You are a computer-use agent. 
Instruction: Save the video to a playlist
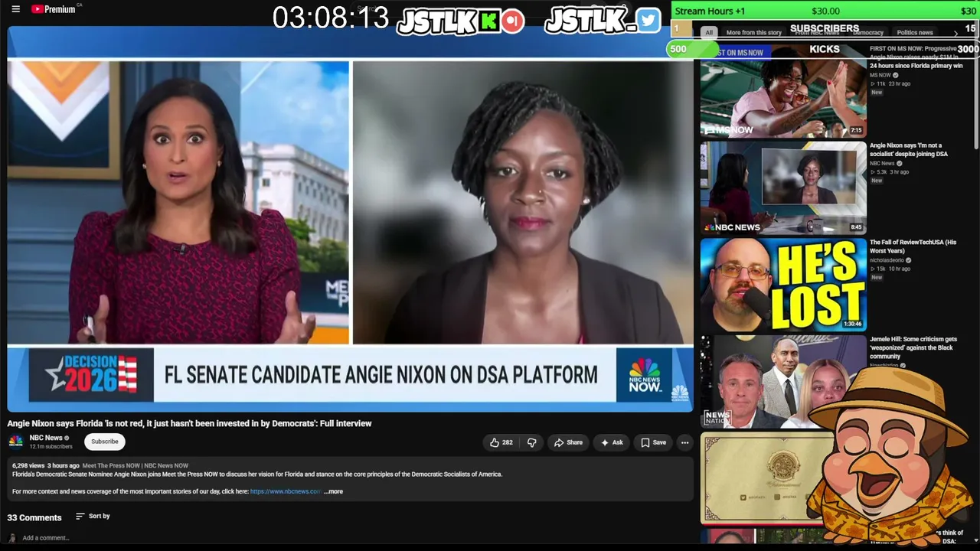(x=653, y=442)
